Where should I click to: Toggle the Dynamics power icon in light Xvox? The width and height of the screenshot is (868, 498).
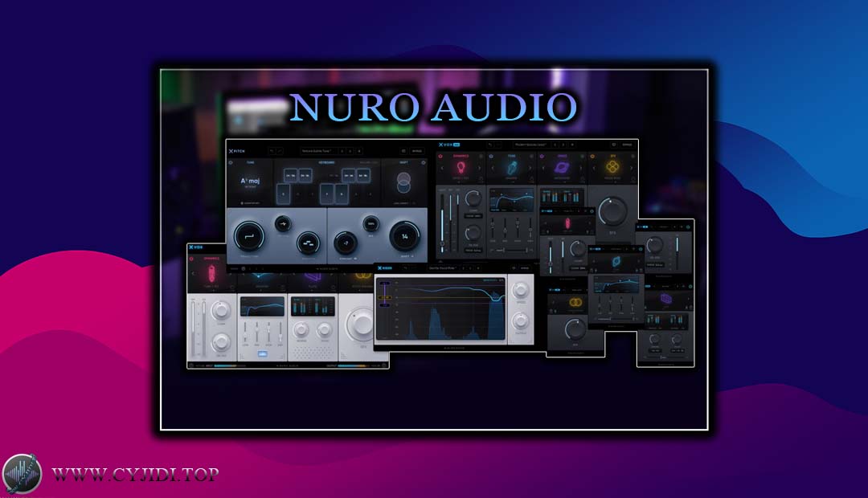[191, 259]
